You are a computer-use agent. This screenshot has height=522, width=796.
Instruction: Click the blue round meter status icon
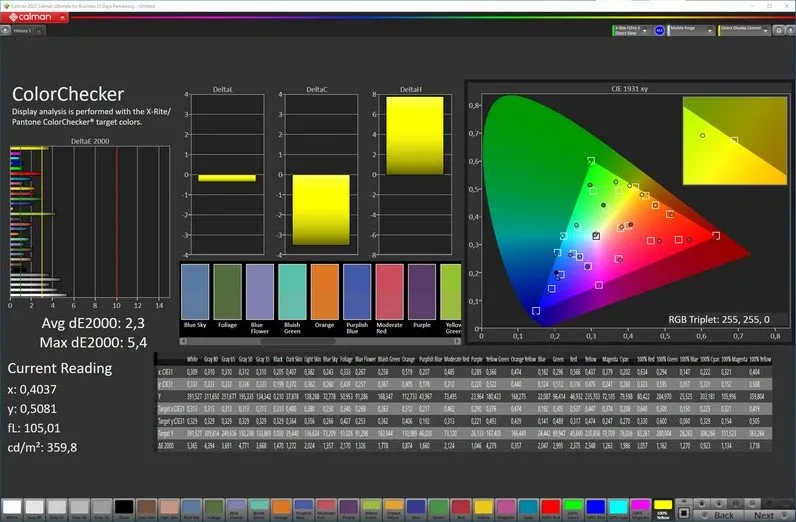click(659, 31)
